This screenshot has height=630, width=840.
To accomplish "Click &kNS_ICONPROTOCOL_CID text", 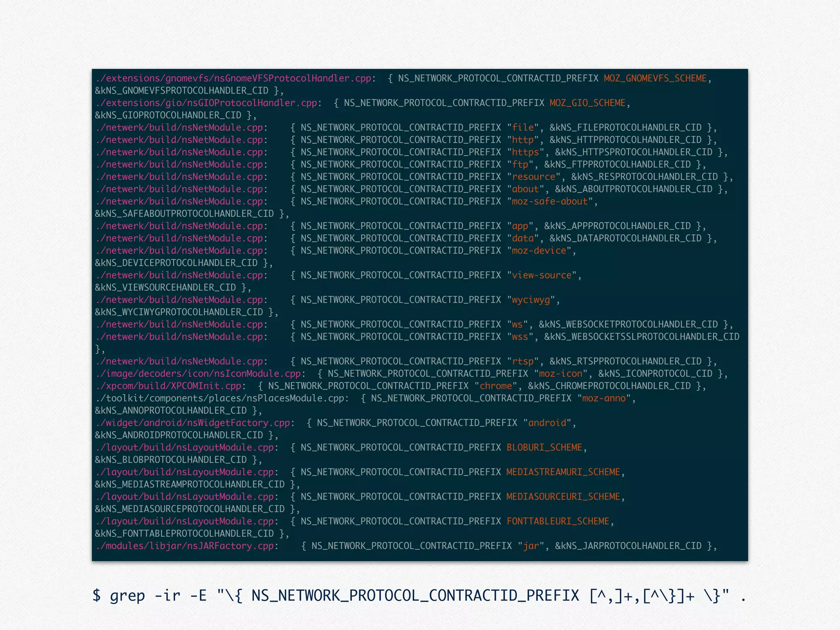I will coord(655,374).
